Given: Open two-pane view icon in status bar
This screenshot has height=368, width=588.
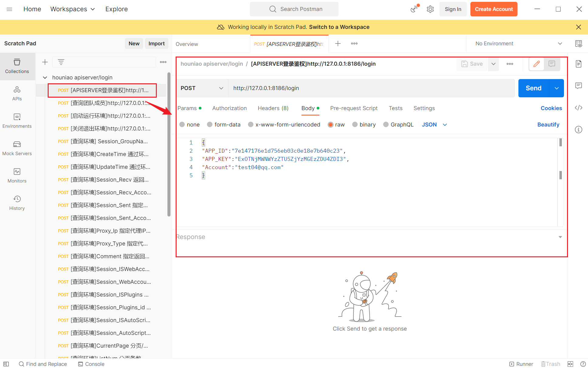Looking at the screenshot, I should pyautogui.click(x=570, y=364).
